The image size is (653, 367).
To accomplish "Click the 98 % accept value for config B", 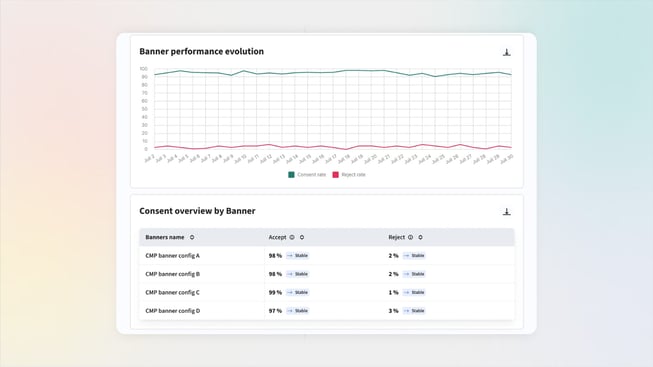I will click(275, 274).
